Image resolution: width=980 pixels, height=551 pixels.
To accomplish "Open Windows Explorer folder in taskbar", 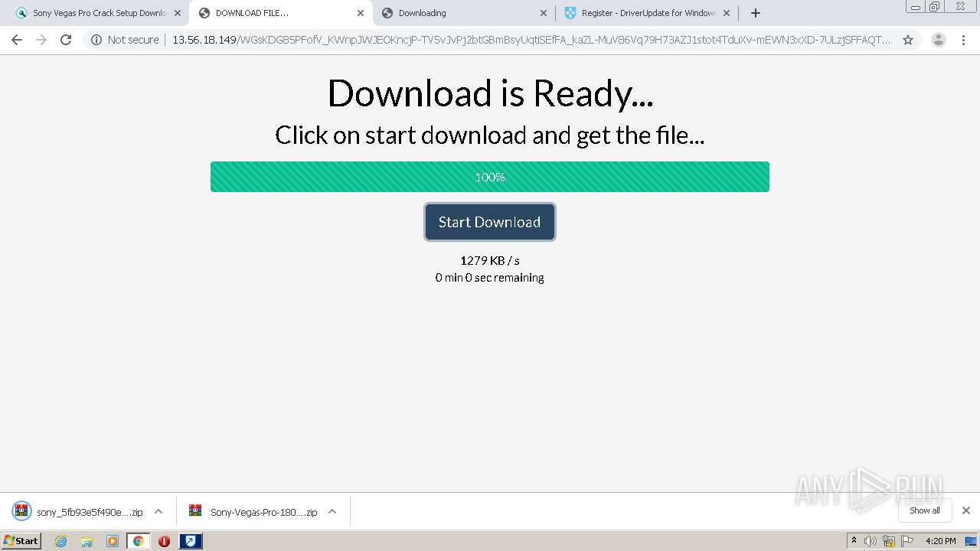I will tap(87, 541).
